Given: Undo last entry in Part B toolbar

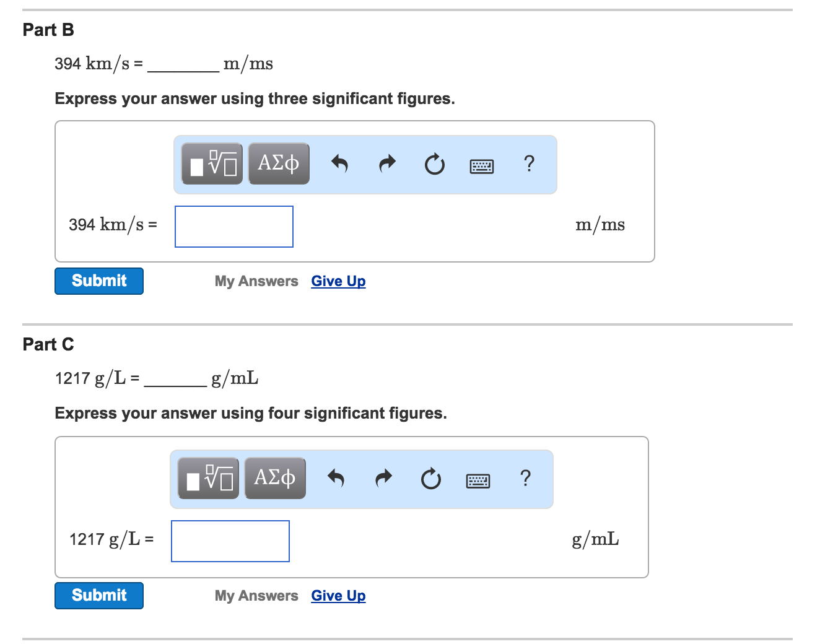Looking at the screenshot, I should click(339, 163).
